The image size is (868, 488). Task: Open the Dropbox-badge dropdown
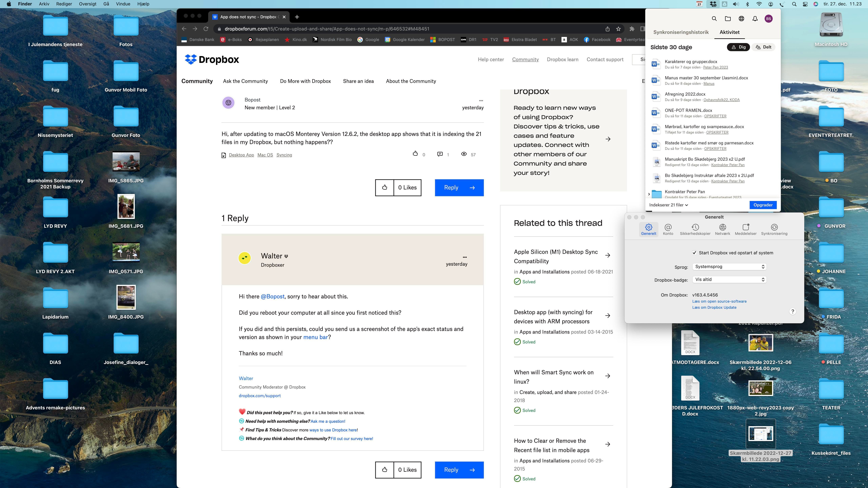point(729,280)
